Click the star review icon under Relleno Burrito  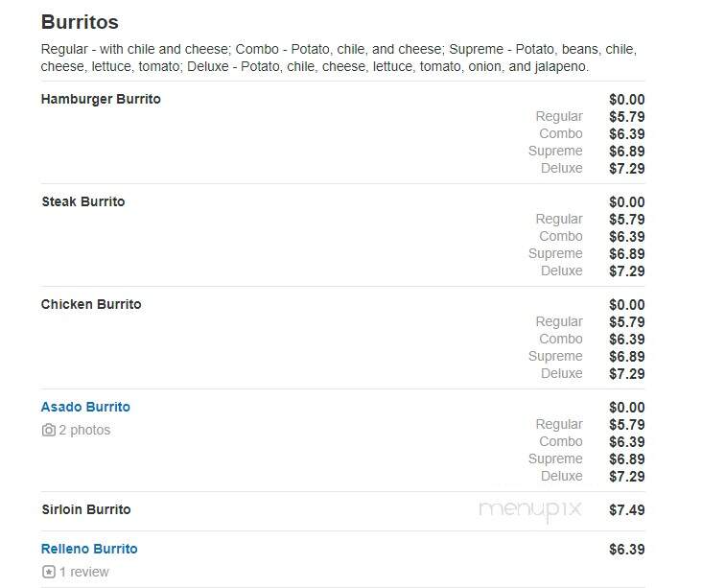48,572
